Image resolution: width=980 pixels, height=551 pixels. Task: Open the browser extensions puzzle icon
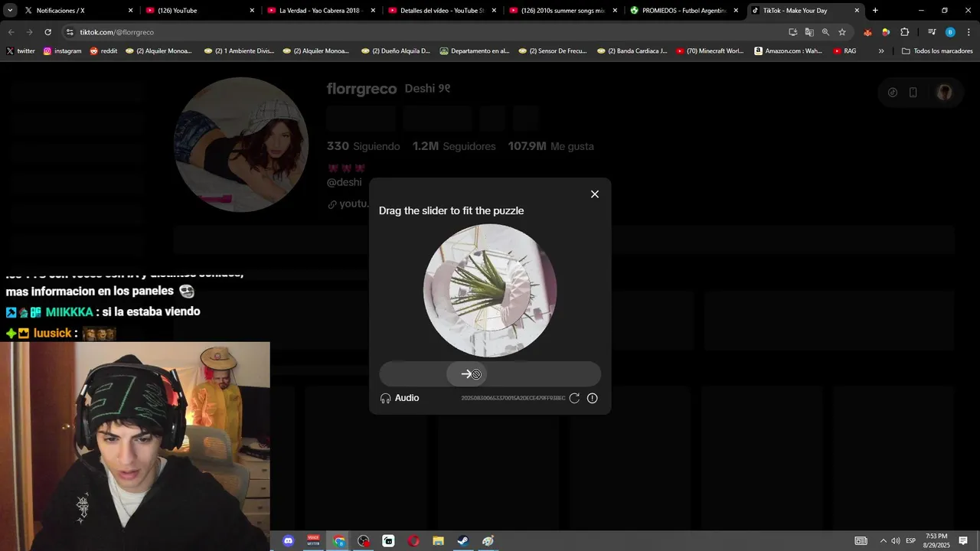[904, 32]
